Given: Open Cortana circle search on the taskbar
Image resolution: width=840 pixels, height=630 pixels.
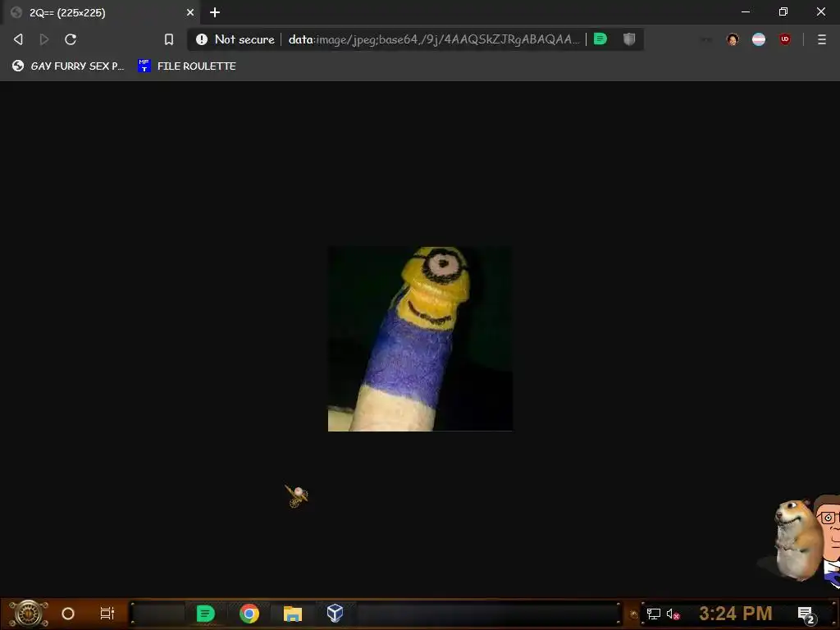Looking at the screenshot, I should 68,614.
